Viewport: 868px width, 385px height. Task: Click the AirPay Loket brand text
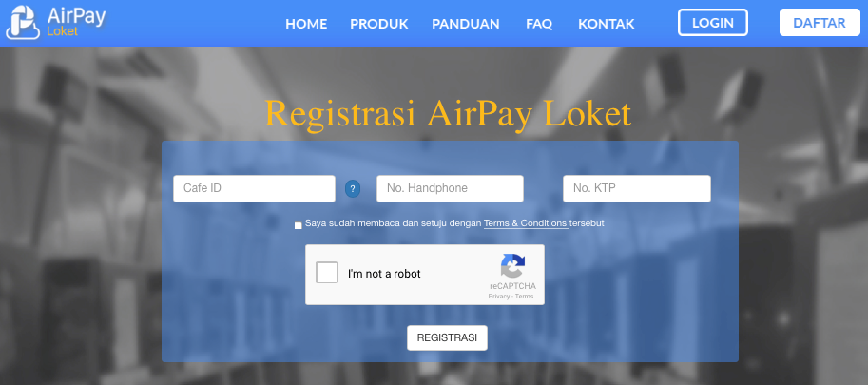coord(76,22)
